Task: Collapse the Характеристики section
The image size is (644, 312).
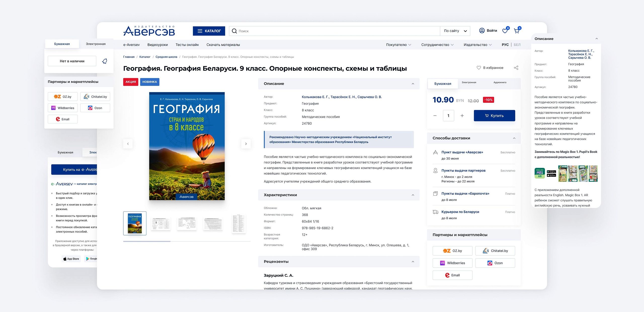Action: click(x=413, y=195)
